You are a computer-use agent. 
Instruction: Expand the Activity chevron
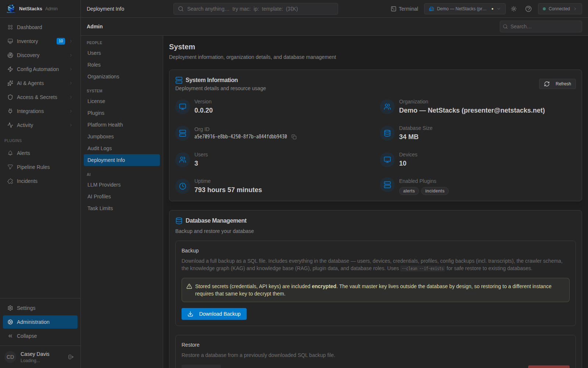(x=71, y=125)
